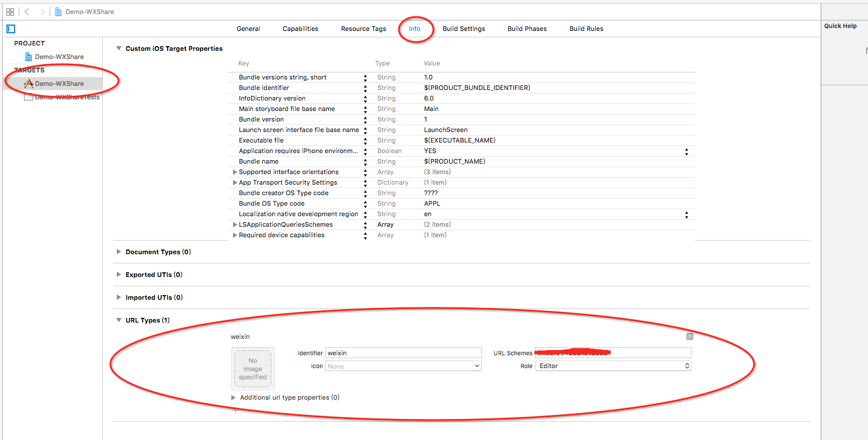Image resolution: width=868 pixels, height=440 pixels.
Task: Expand the Document Types section
Action: [119, 252]
